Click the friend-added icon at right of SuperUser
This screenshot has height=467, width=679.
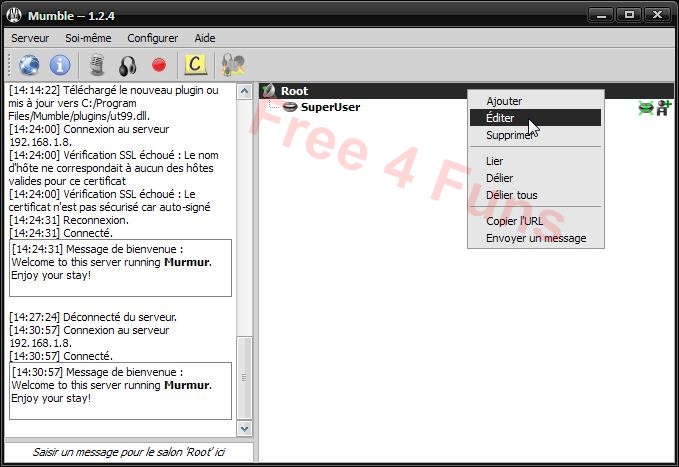click(663, 108)
